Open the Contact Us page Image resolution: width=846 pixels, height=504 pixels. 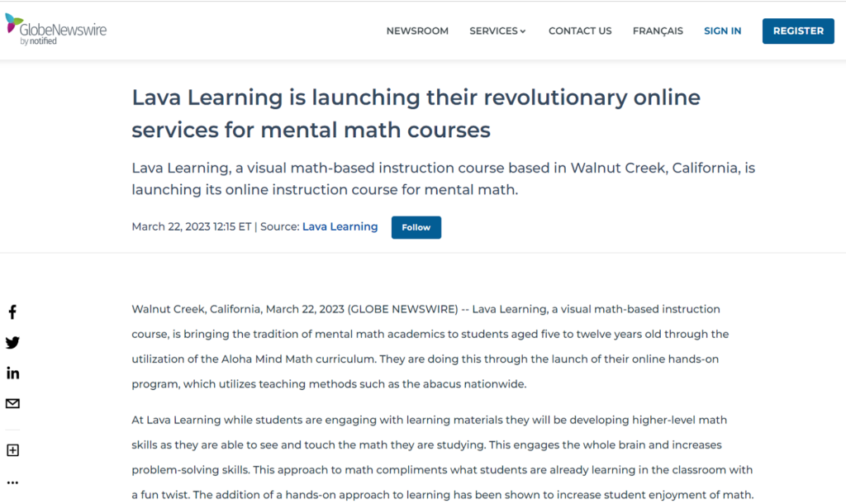pyautogui.click(x=580, y=31)
